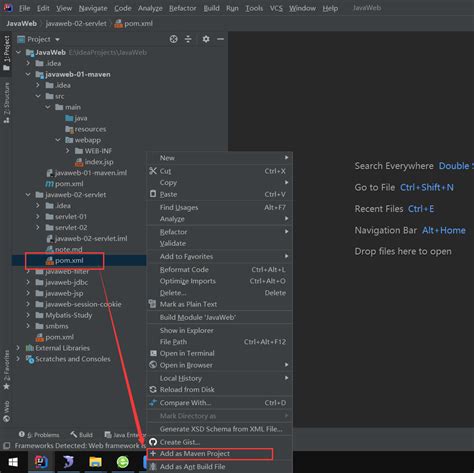Open the Problems tool window tab

(39, 435)
